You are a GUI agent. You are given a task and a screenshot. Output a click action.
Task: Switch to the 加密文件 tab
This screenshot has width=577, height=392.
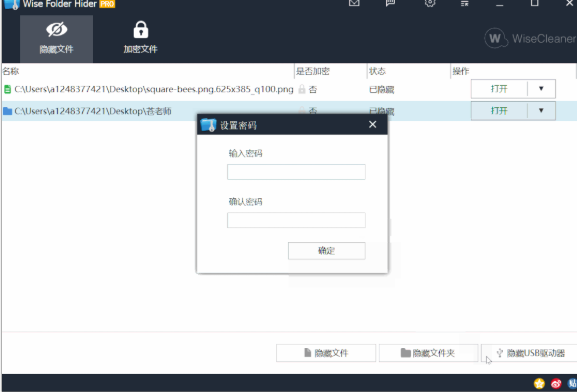(x=140, y=39)
